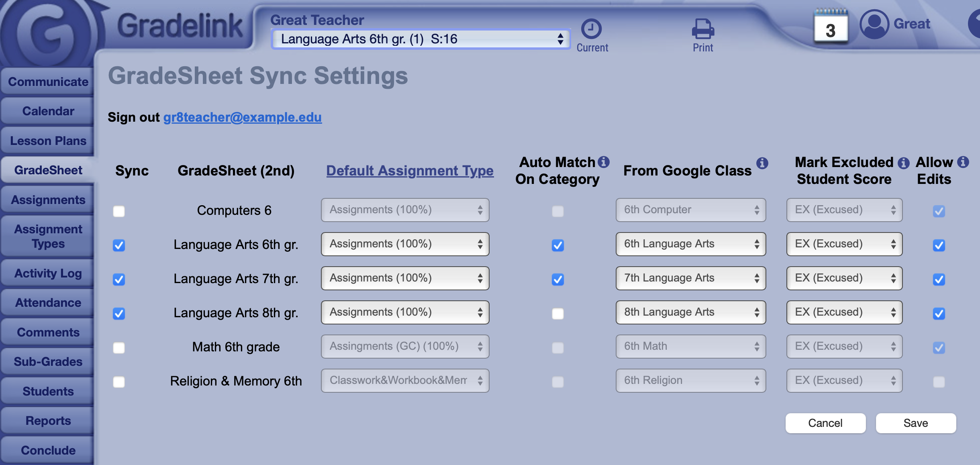The height and width of the screenshot is (465, 980).
Task: Open the calendar icon showing 3
Action: tap(831, 27)
